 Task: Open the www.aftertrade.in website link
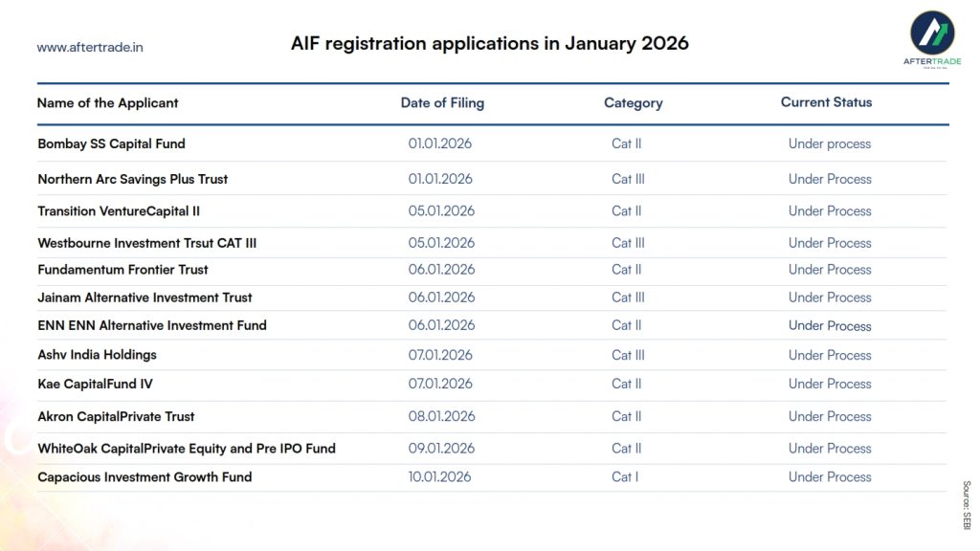(x=90, y=47)
